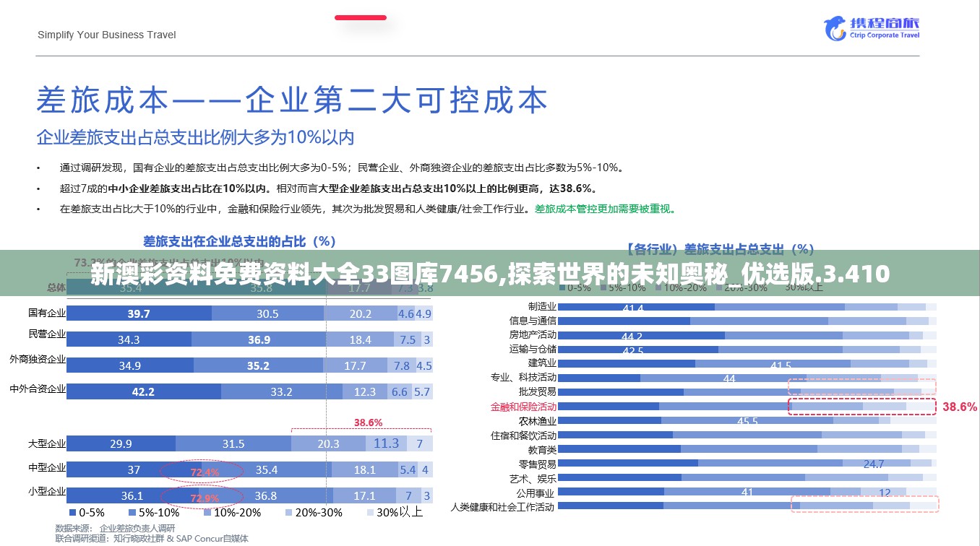The image size is (980, 546).
Task: Select the '信息与通信' industry label
Action: 533,320
